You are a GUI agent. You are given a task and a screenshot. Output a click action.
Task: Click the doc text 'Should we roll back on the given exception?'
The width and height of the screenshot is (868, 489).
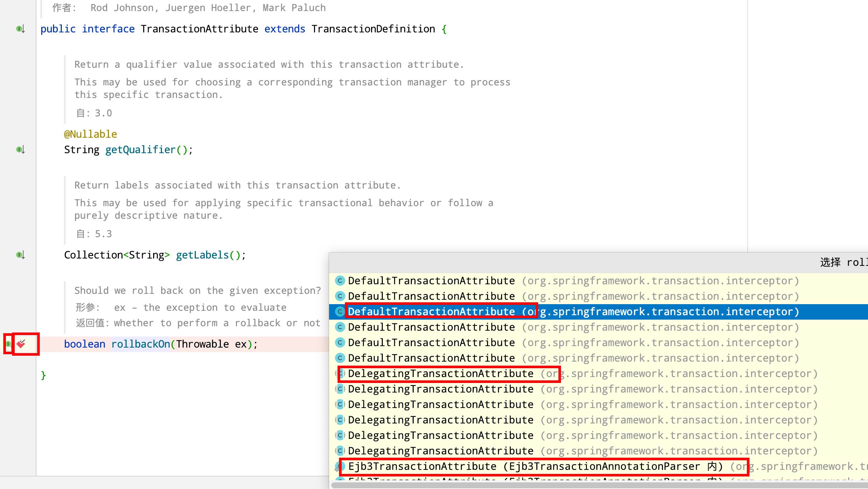pos(198,291)
